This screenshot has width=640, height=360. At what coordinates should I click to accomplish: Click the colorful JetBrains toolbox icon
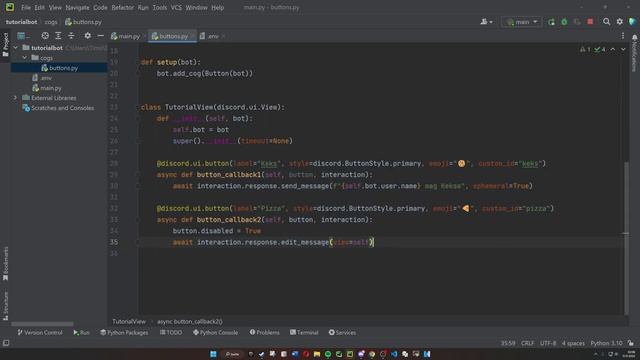coord(633,22)
